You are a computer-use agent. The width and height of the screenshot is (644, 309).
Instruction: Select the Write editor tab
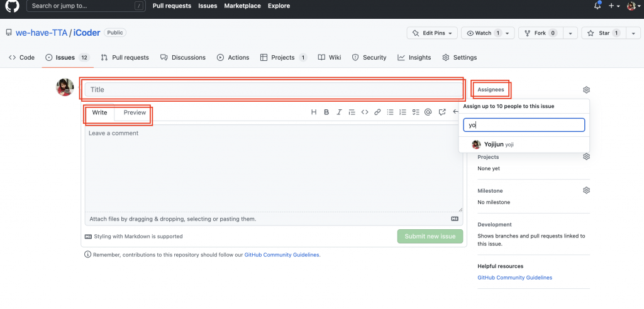click(99, 112)
